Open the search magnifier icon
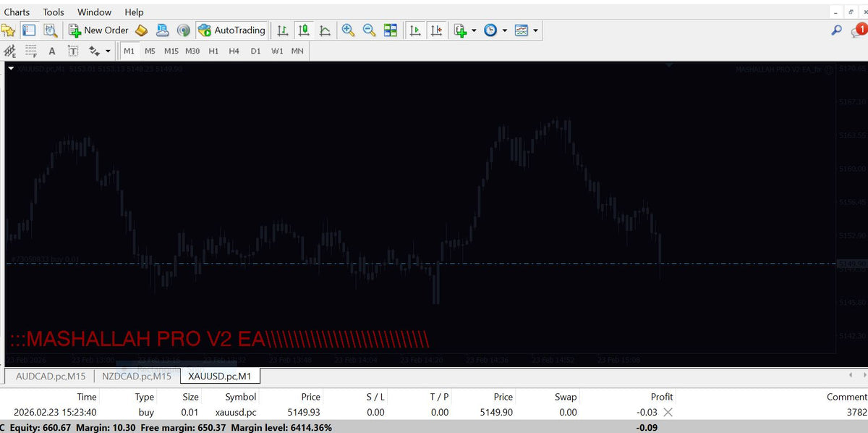 pyautogui.click(x=836, y=30)
